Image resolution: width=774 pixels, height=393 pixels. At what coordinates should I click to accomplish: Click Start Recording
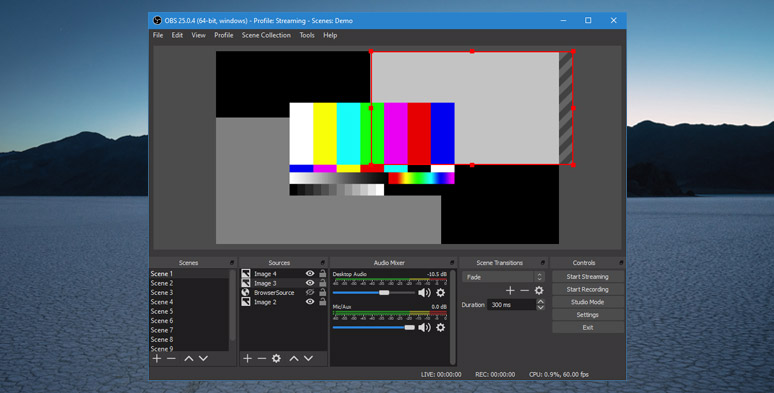tap(588, 289)
